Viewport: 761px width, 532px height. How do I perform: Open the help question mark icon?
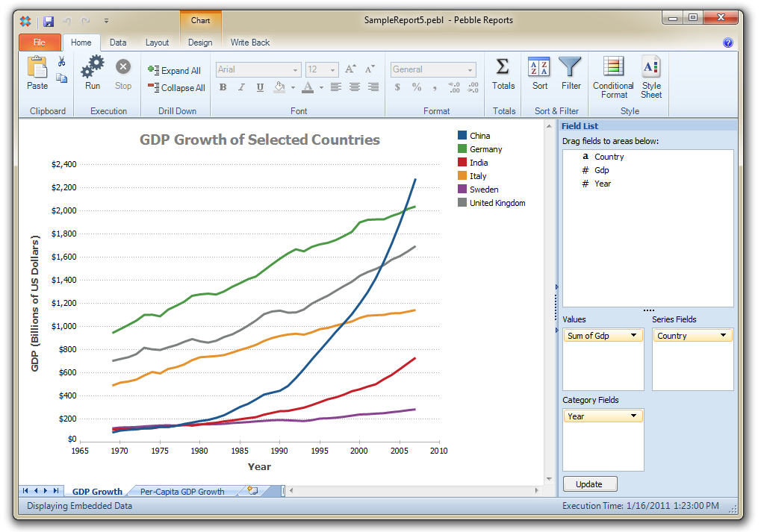click(728, 43)
